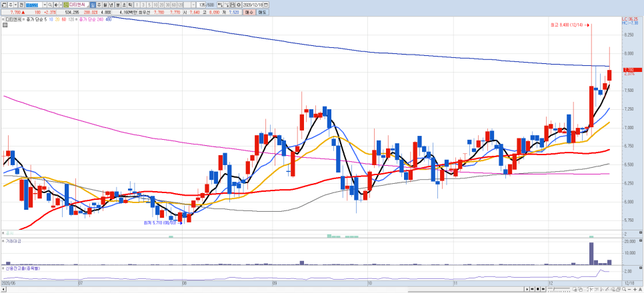This screenshot has height=293, width=644.
Task: Open the interval combo box dropdown
Action: point(193,5)
